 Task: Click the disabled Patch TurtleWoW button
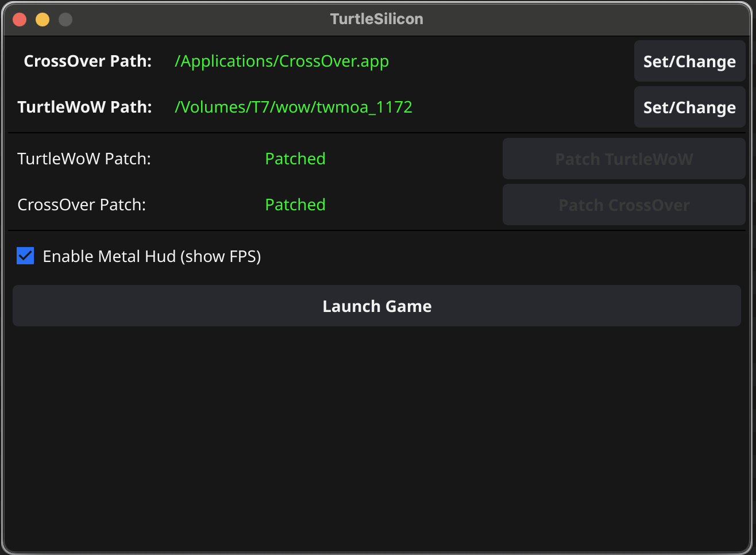(624, 159)
